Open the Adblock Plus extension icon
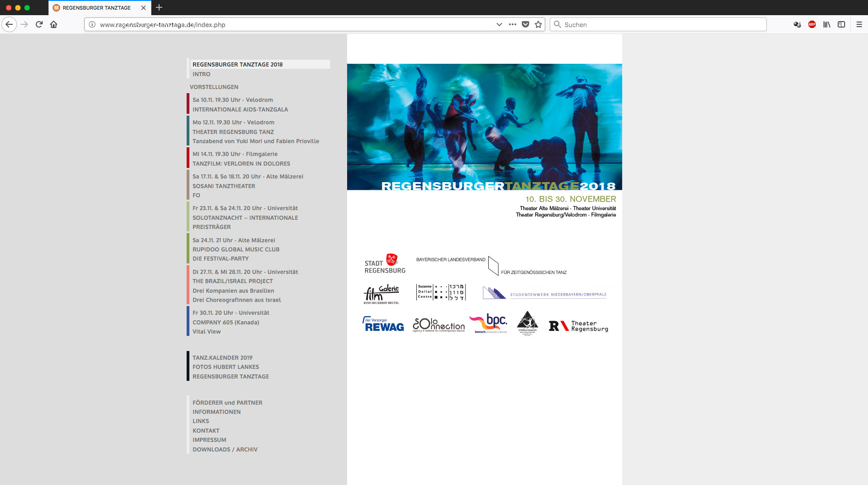 click(812, 24)
